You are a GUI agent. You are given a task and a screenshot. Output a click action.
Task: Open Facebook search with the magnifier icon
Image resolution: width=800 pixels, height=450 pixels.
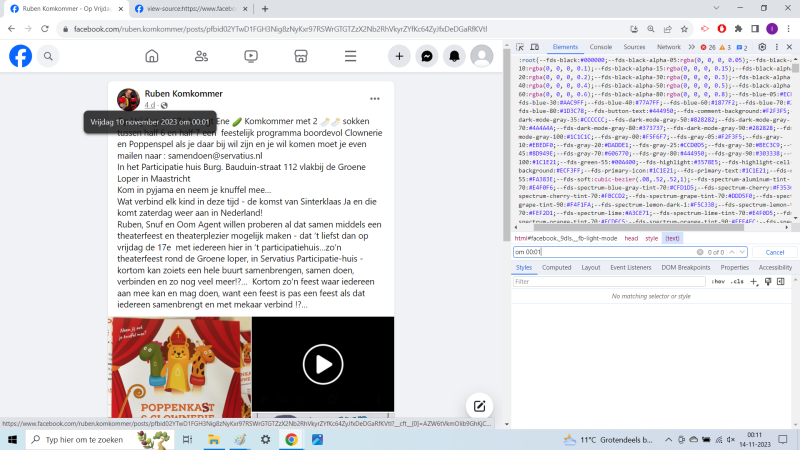(48, 56)
